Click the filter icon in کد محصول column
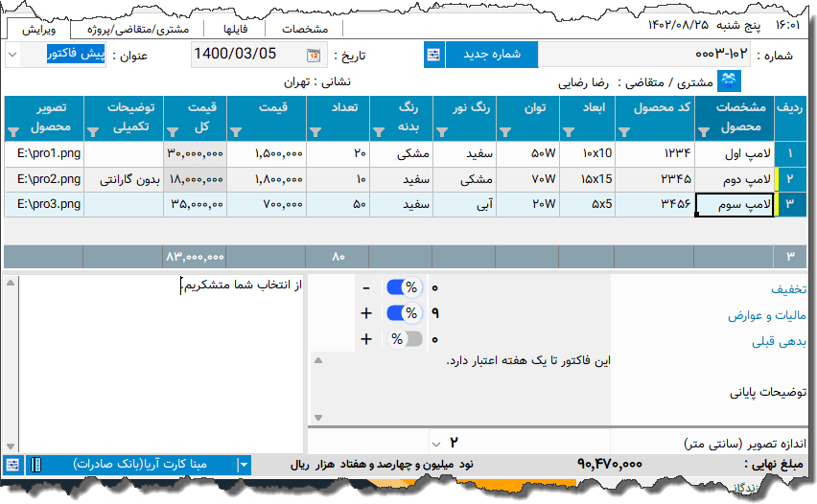The image size is (817, 504). (623, 132)
